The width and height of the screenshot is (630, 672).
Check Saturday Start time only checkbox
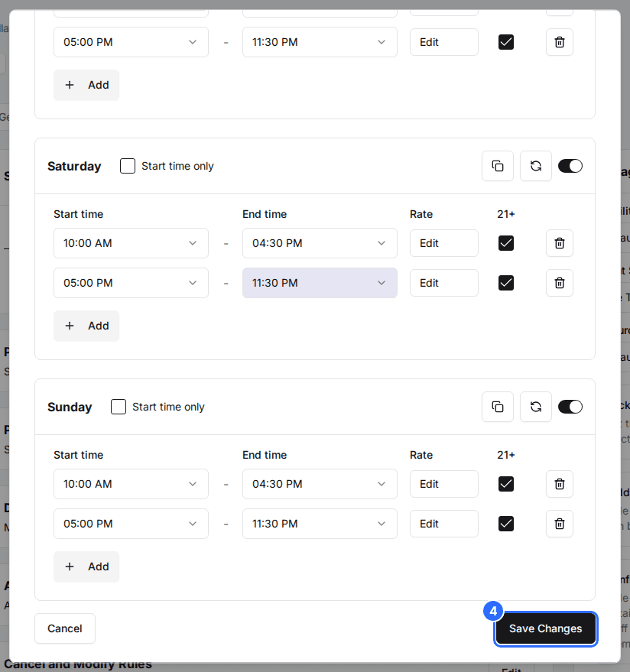[128, 166]
